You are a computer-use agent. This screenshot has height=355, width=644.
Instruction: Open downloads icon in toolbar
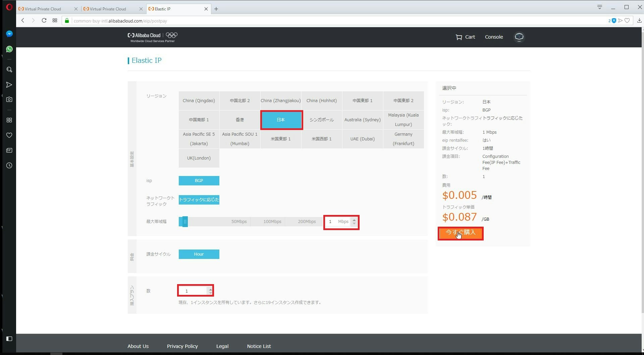(639, 20)
